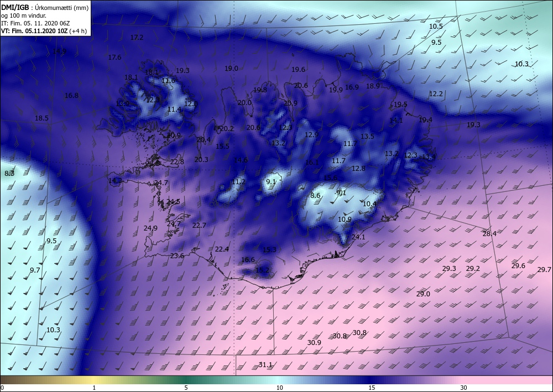Click the 17.6 value in the northwest

114,58
